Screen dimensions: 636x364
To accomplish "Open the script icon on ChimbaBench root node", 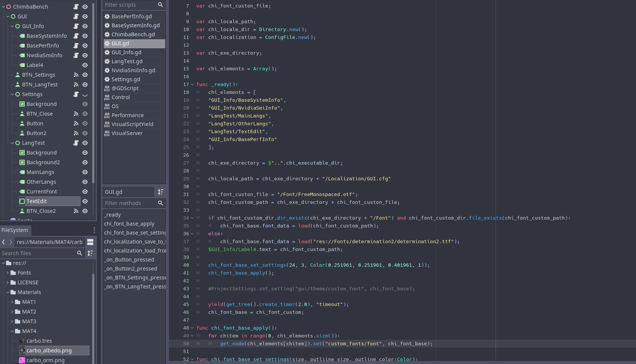I will [x=76, y=7].
